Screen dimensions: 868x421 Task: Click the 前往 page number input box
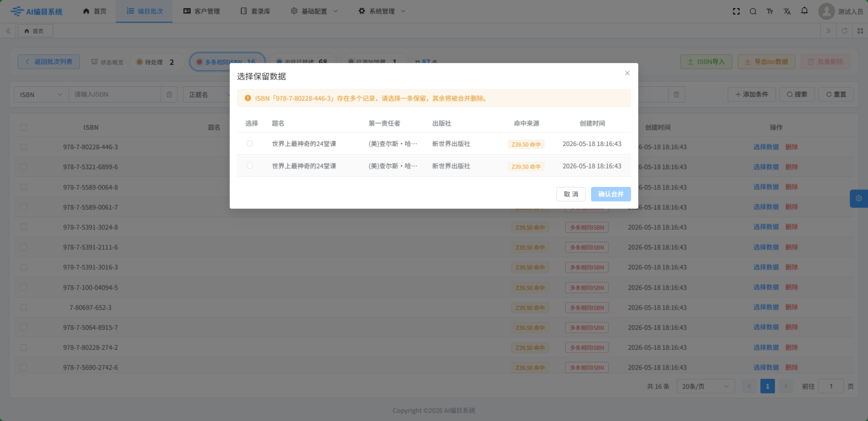coord(831,386)
